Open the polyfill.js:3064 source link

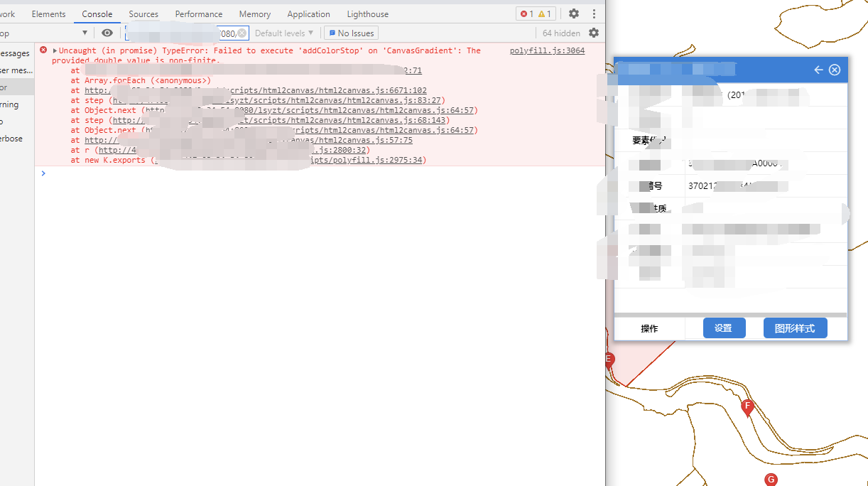(547, 50)
